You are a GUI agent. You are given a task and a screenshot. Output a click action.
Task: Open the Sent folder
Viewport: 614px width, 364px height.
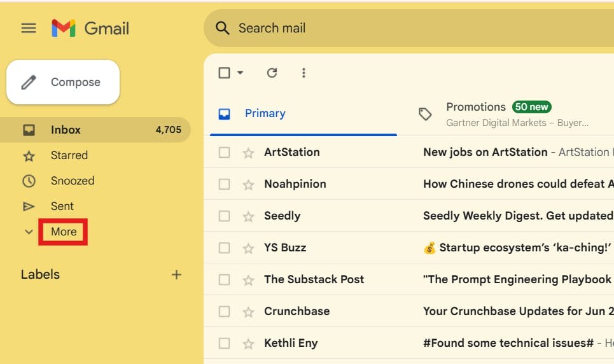coord(62,206)
